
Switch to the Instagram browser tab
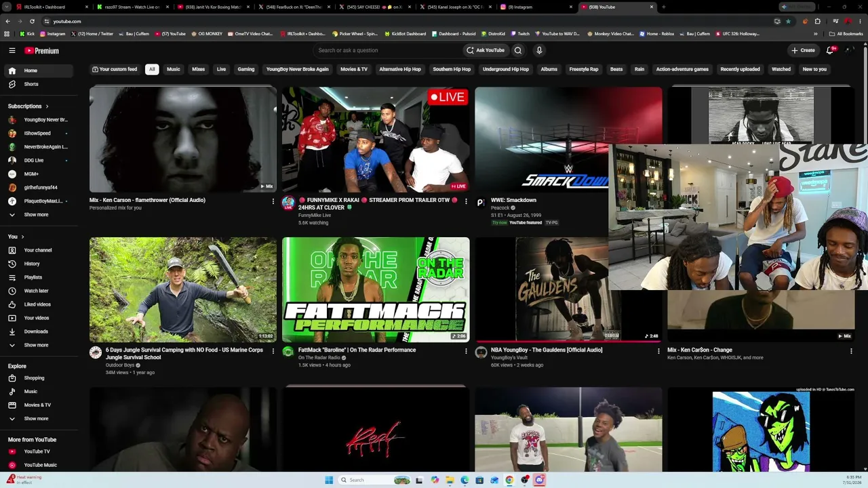(x=536, y=7)
